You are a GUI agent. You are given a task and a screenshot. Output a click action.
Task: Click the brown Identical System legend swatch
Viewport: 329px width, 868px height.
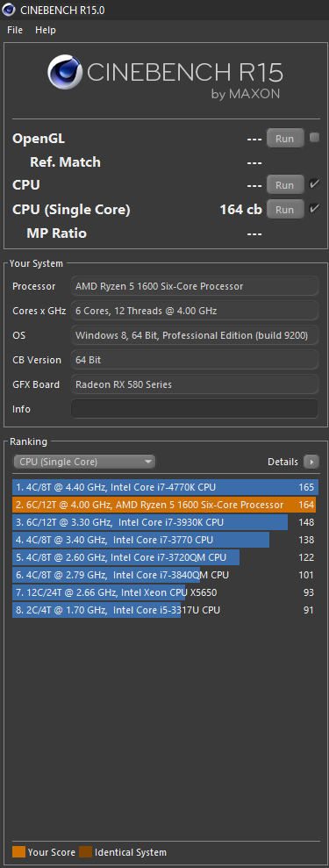[86, 852]
